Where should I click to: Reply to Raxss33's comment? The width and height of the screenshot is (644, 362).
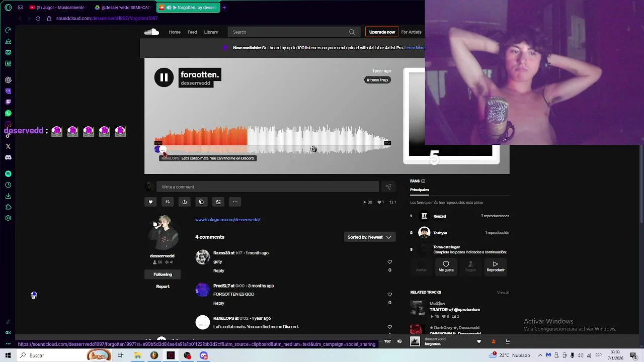[x=219, y=271]
